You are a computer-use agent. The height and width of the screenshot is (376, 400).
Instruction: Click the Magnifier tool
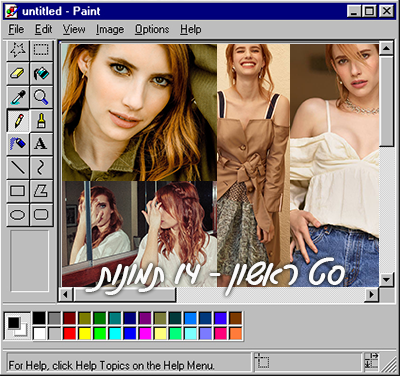[x=41, y=97]
